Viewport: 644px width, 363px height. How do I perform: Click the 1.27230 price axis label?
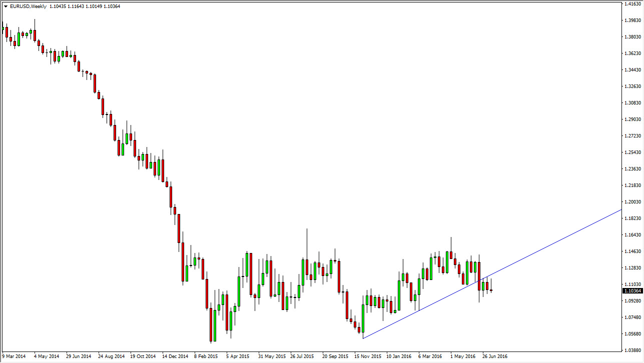click(x=632, y=135)
